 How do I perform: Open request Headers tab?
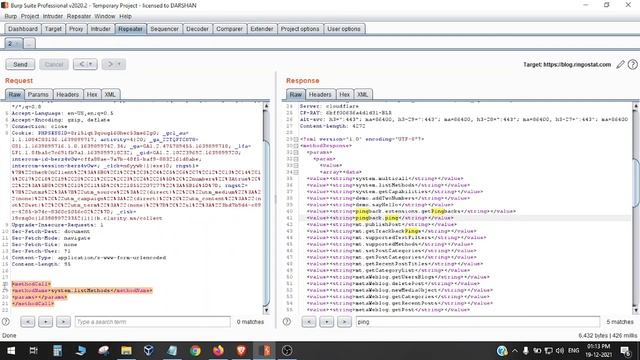(67, 94)
